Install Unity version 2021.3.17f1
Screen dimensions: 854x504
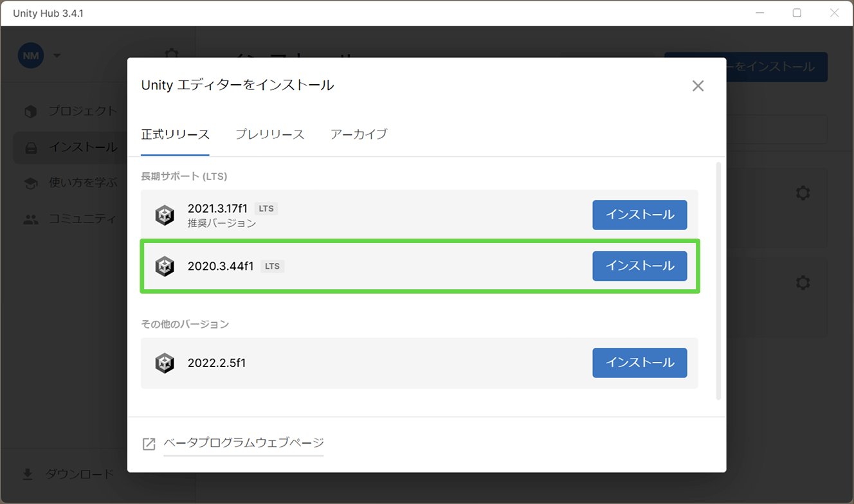pyautogui.click(x=640, y=215)
